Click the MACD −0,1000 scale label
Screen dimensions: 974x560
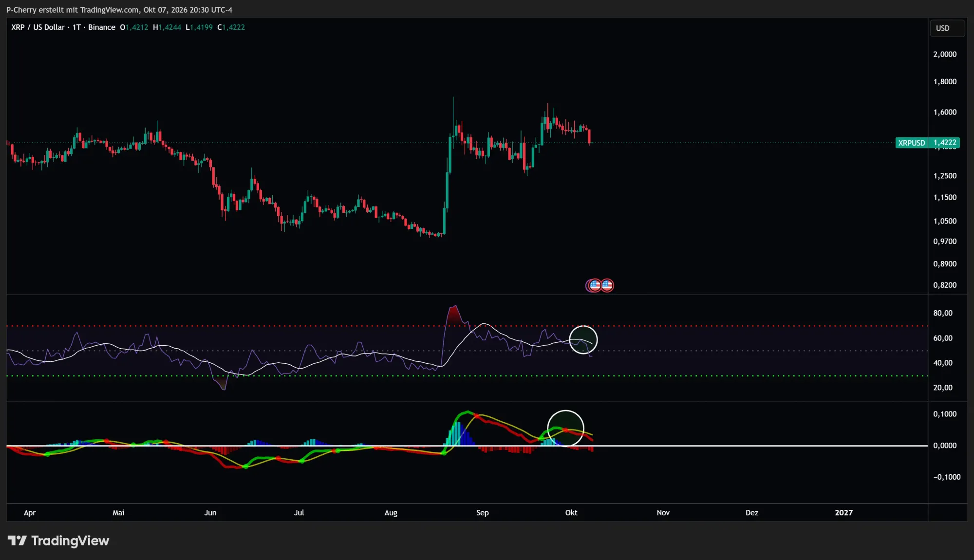[947, 477]
